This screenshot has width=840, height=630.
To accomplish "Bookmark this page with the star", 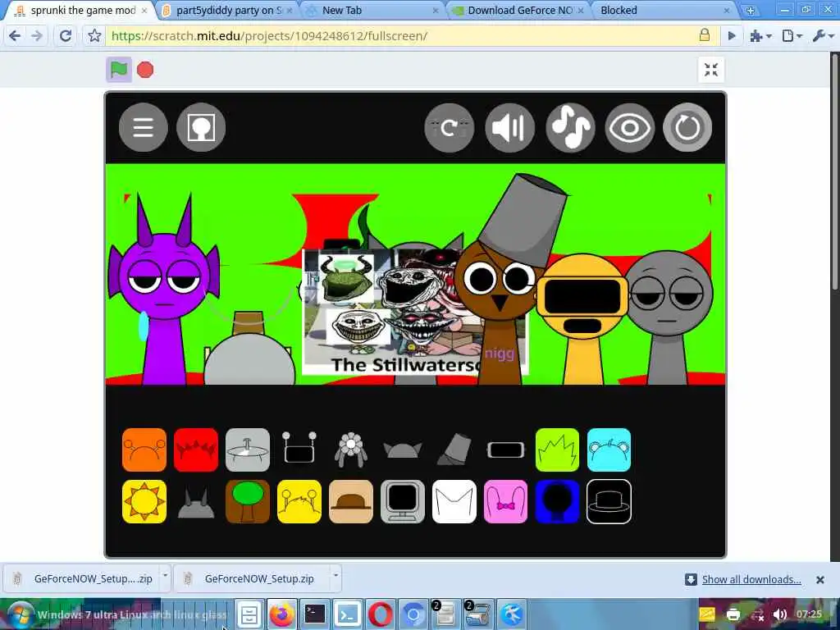I will point(95,36).
